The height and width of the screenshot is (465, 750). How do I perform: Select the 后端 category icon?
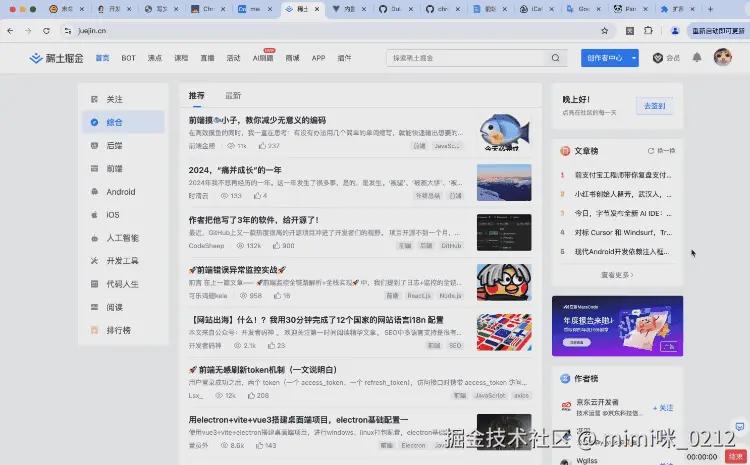94,145
